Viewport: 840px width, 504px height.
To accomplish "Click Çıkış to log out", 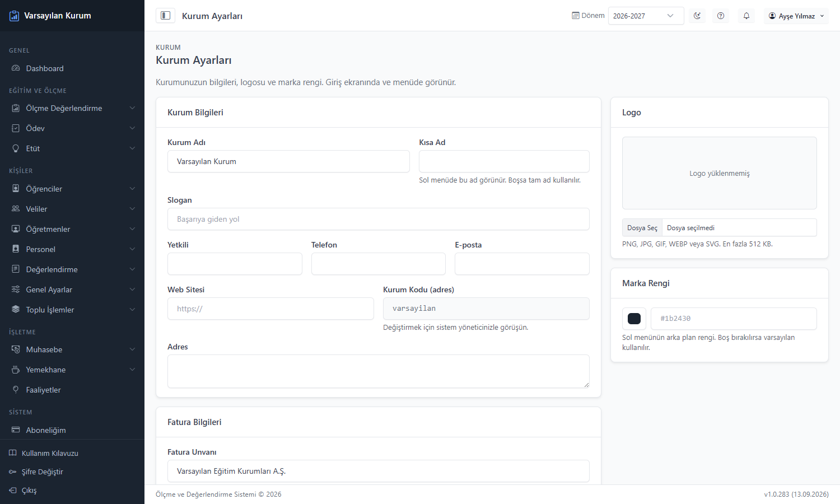I will [x=72, y=490].
